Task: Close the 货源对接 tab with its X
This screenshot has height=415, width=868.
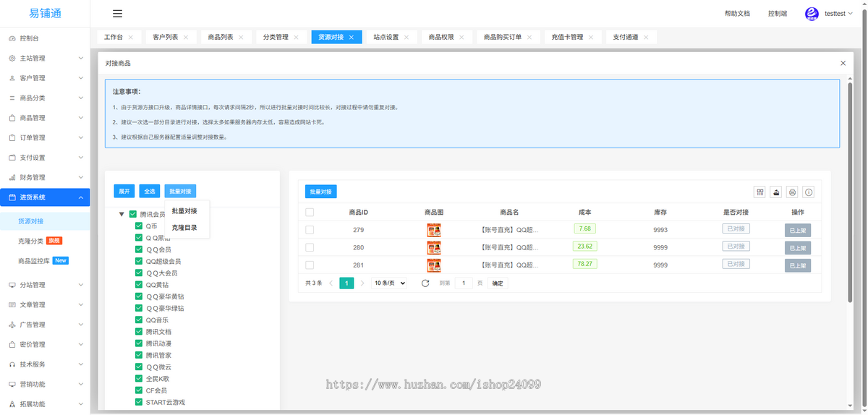Action: click(x=351, y=37)
